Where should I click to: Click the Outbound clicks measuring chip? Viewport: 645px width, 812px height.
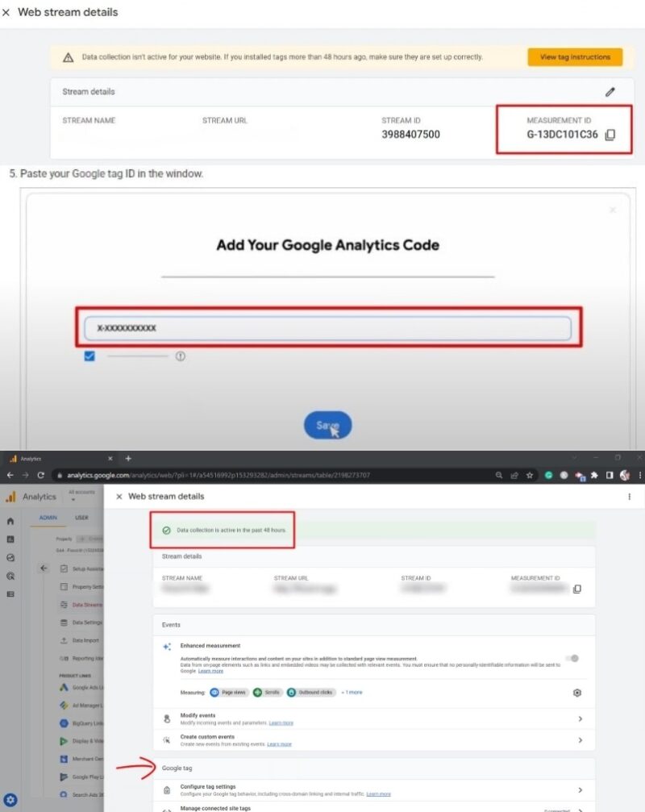[310, 693]
